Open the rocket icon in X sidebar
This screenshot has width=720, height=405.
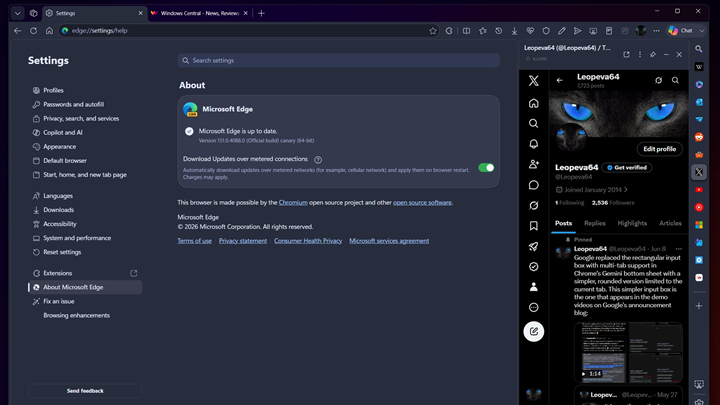click(x=533, y=246)
